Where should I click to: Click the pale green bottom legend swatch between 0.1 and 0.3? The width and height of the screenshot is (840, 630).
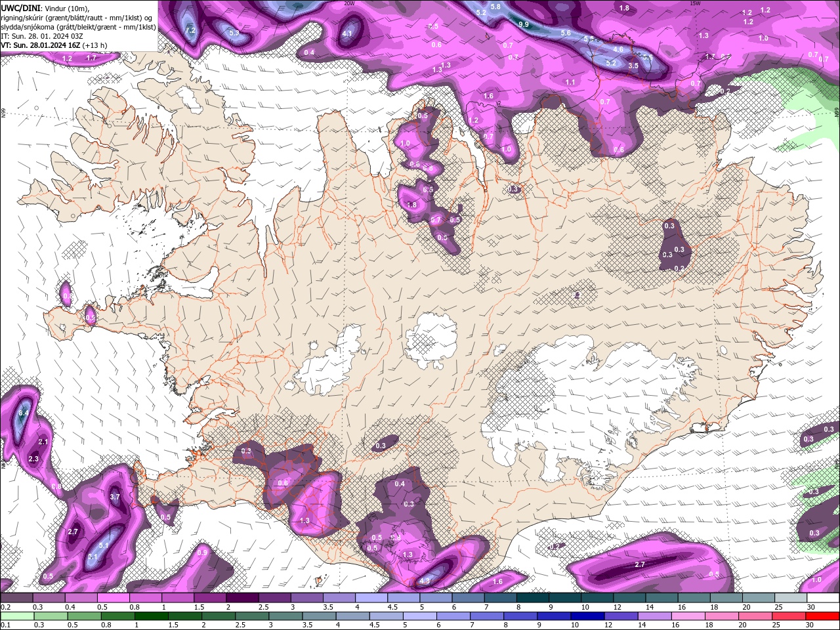pos(18,616)
